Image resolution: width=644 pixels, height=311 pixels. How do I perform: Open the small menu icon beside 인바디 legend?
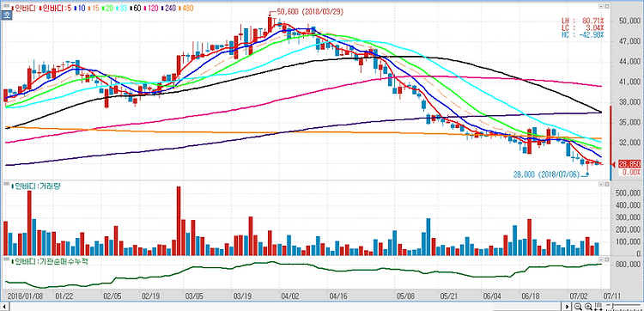point(6,5)
